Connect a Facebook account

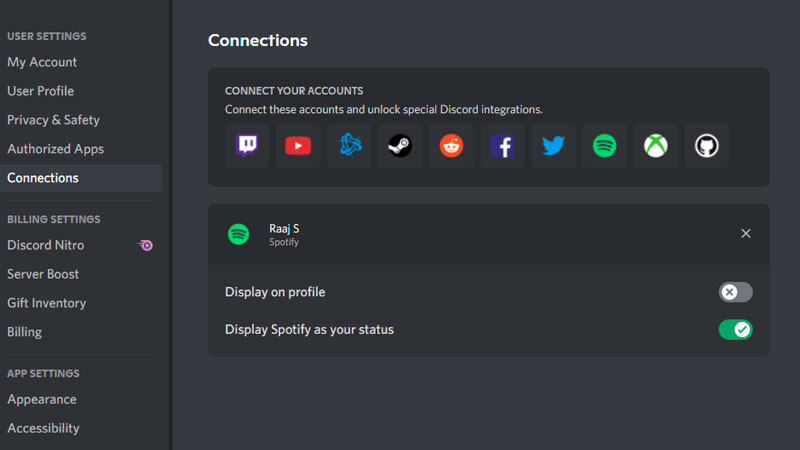(503, 145)
